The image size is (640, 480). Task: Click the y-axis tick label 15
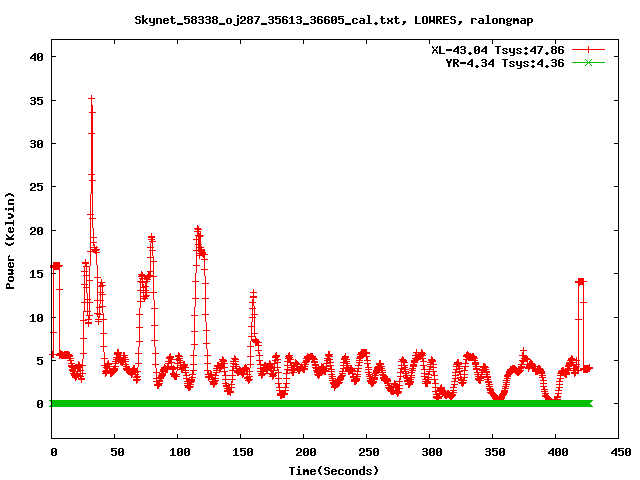pyautogui.click(x=37, y=274)
